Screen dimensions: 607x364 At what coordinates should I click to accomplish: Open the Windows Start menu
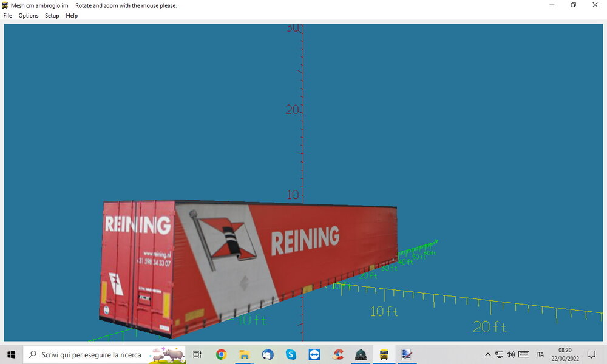pyautogui.click(x=11, y=354)
